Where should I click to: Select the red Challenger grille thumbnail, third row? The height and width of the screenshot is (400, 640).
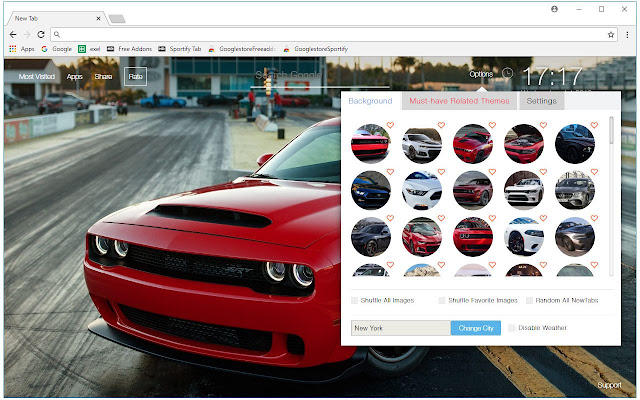click(473, 237)
